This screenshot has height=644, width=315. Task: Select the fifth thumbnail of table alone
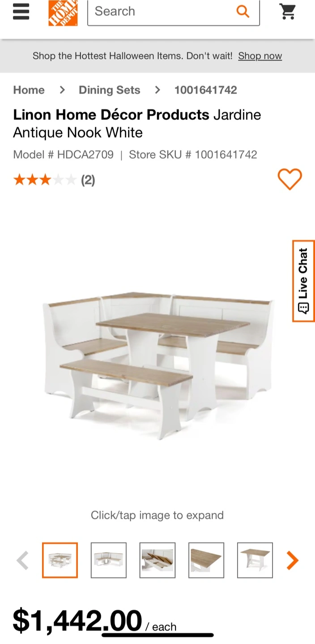(255, 560)
